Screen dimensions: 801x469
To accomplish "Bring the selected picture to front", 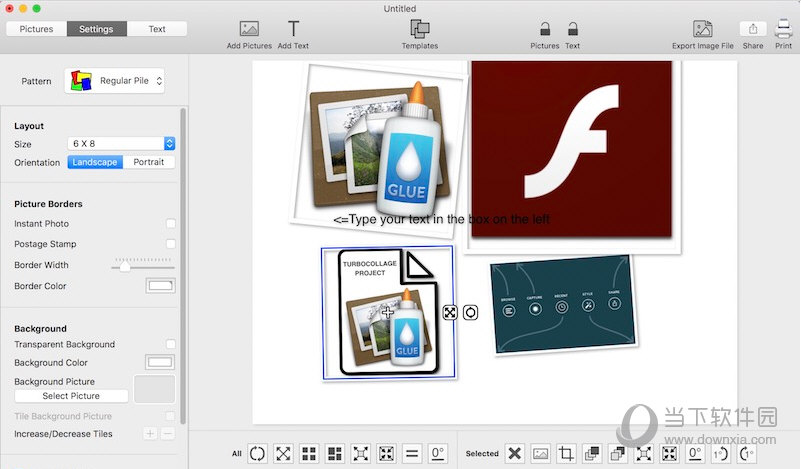I will [592, 453].
